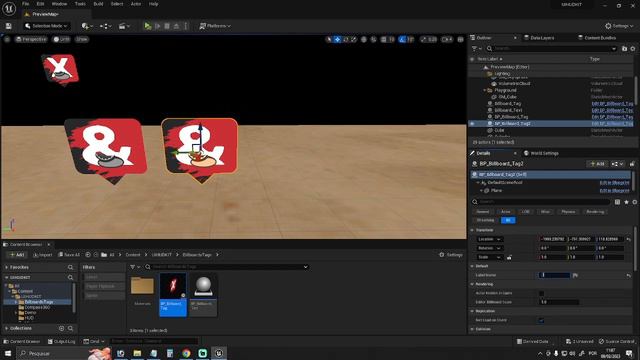Open the quick add actor icon dropdown
The width and height of the screenshot is (640, 360).
point(87,26)
